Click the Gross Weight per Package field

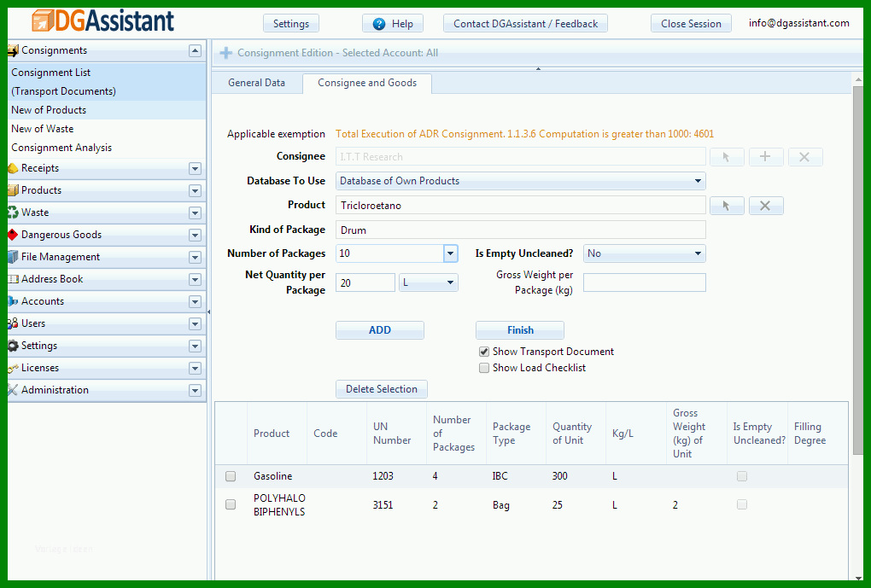(645, 282)
